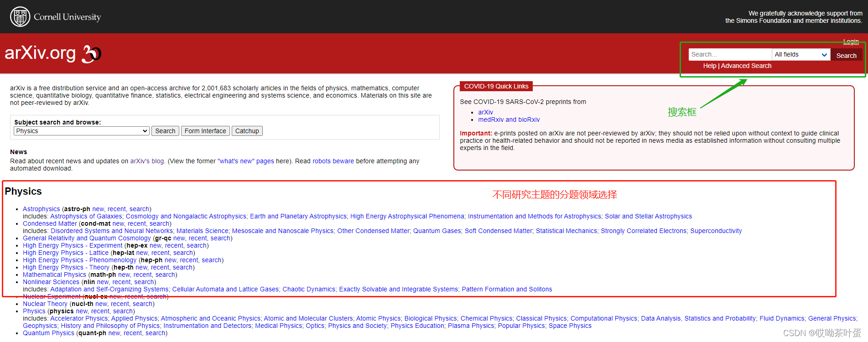This screenshot has width=868, height=342.
Task: Open the Astrophysics archive link
Action: point(42,209)
